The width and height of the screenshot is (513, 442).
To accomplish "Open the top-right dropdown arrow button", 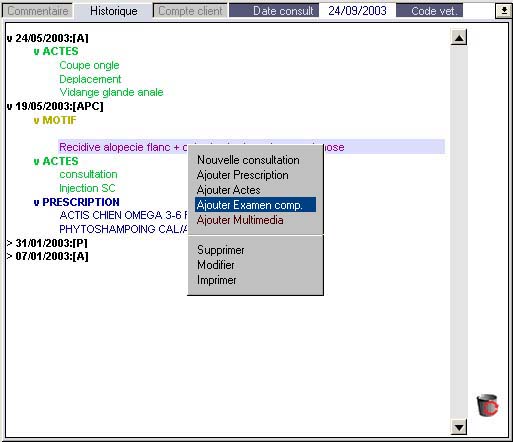I will click(x=504, y=11).
